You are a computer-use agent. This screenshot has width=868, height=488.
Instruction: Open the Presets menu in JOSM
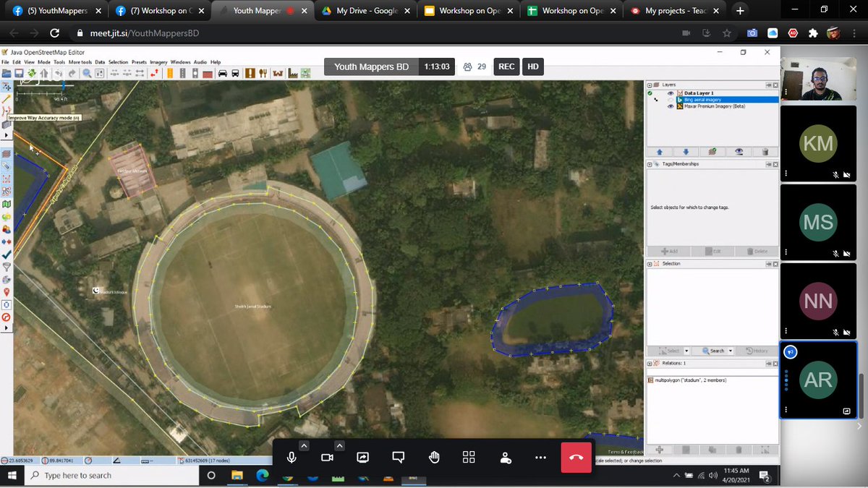click(x=139, y=62)
